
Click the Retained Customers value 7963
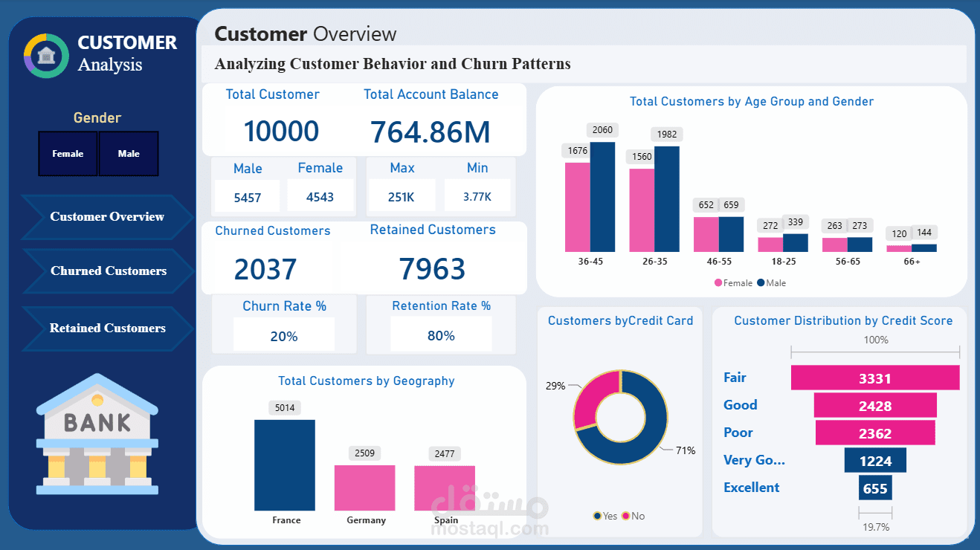[432, 269]
